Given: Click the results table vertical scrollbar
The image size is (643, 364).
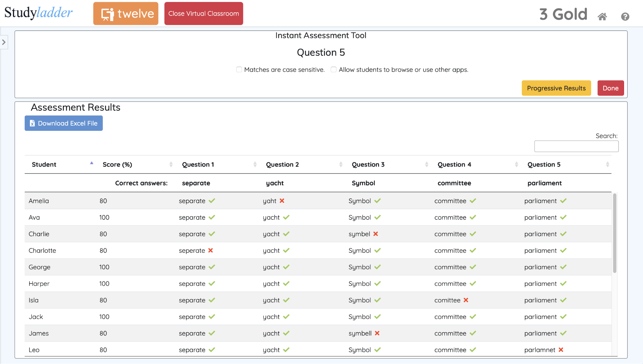Looking at the screenshot, I should [x=614, y=233].
